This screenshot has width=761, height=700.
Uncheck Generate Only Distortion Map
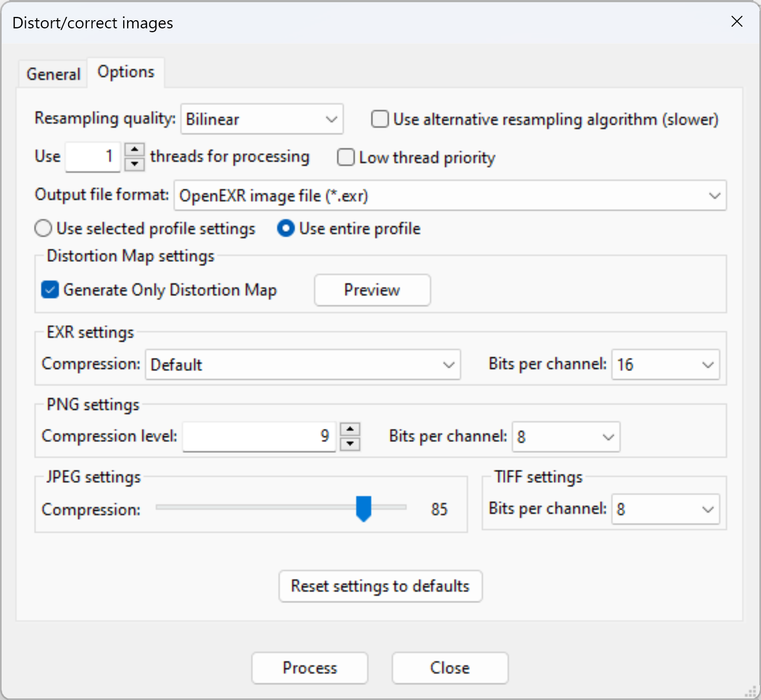(50, 290)
